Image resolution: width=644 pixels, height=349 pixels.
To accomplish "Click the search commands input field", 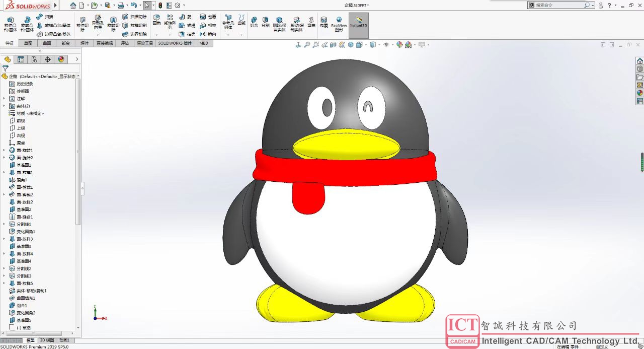I will click(560, 5).
